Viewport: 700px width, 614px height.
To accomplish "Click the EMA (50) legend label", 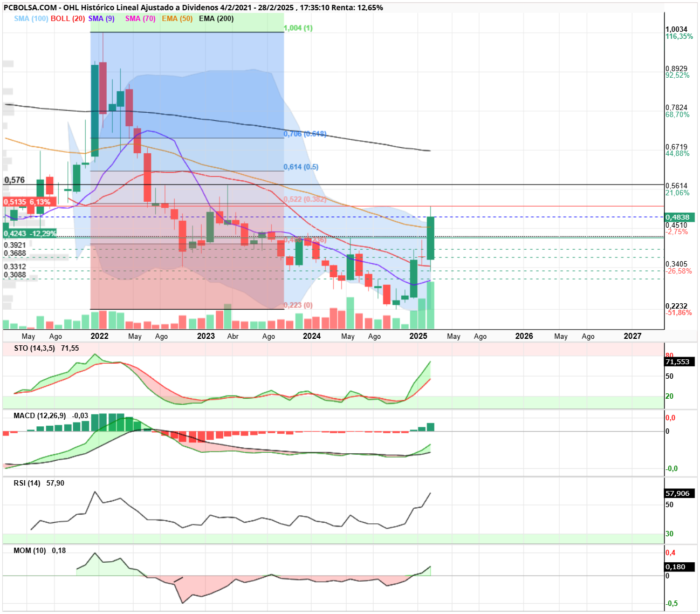I will [x=177, y=18].
